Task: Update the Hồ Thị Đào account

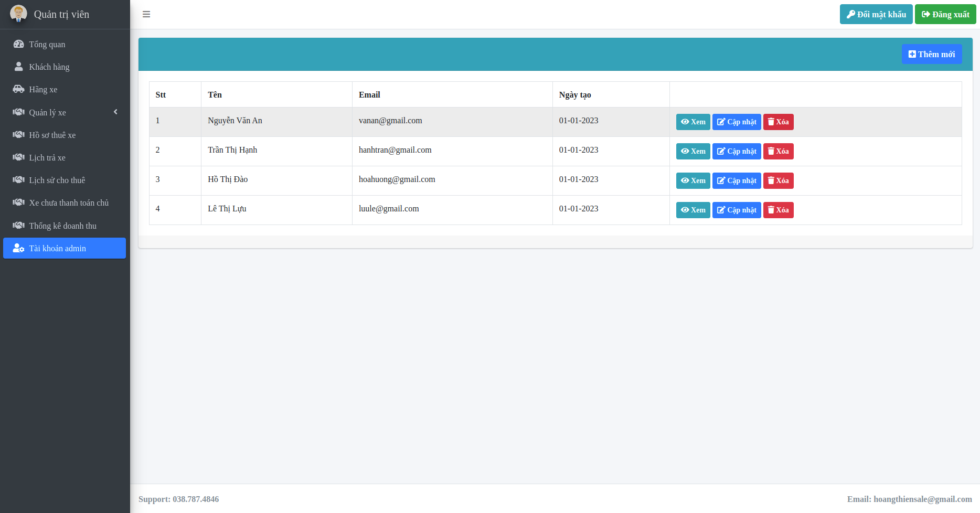Action: [x=736, y=180]
